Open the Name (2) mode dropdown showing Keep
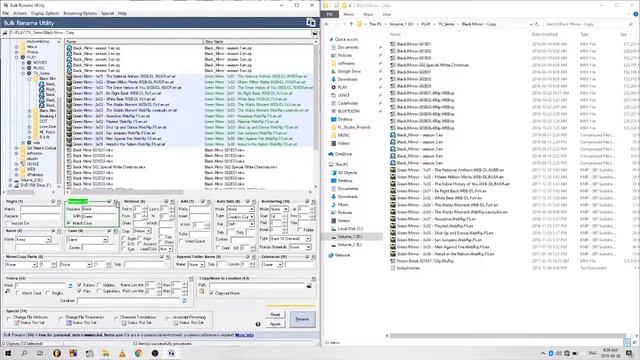 [x=33, y=240]
